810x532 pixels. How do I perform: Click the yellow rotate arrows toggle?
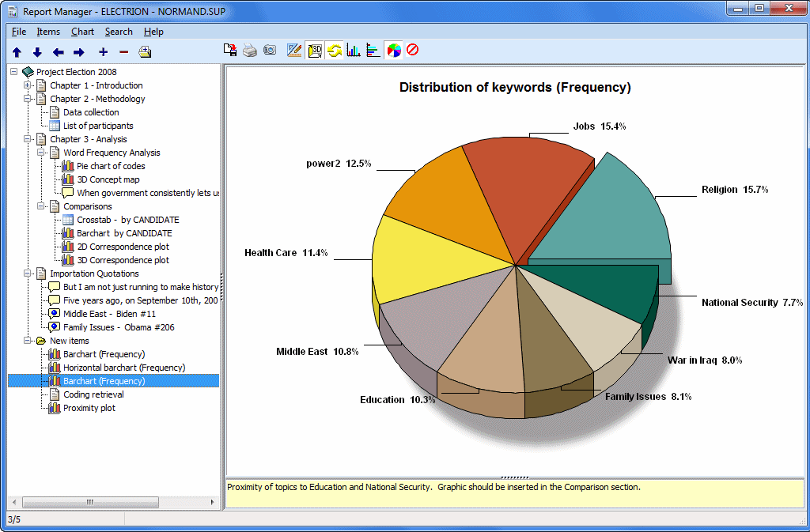click(334, 51)
